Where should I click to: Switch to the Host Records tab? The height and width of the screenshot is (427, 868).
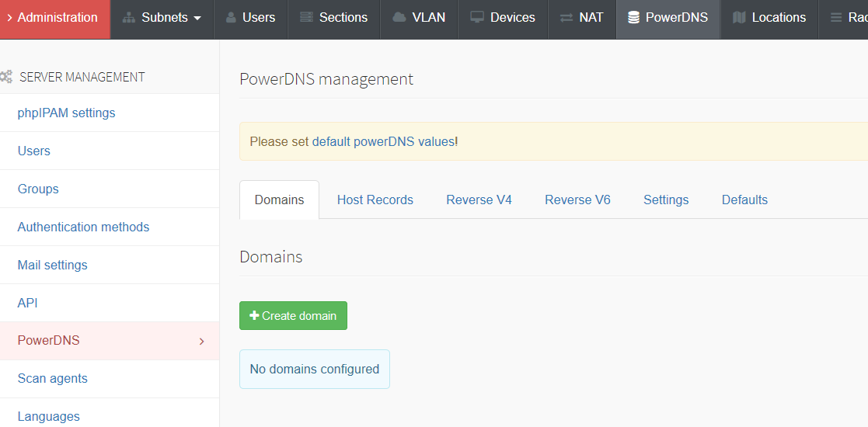(375, 200)
